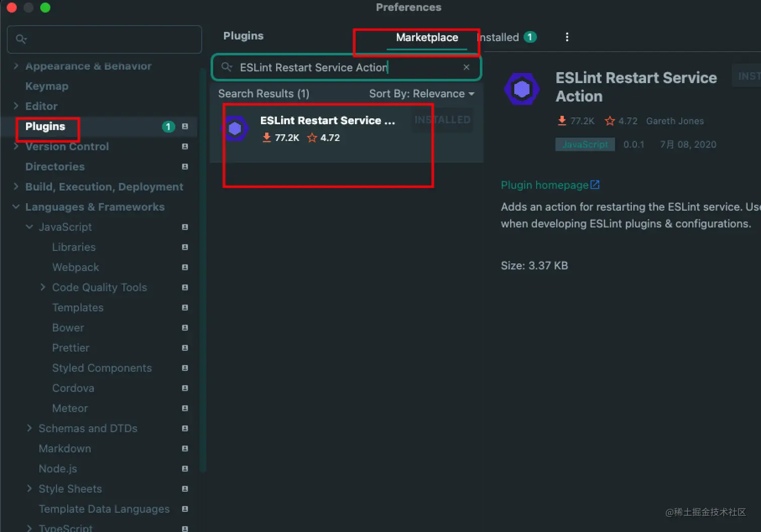Viewport: 761px width, 532px height.
Task: Click the Installed button in plugin detail header
Action: [747, 76]
